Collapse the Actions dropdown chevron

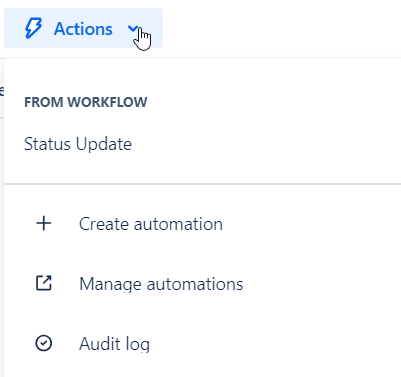point(133,29)
